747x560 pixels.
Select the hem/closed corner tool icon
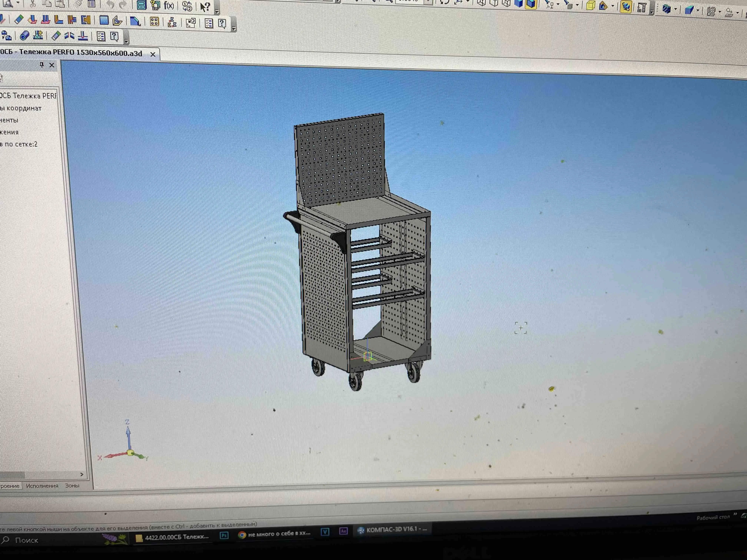coord(86,20)
